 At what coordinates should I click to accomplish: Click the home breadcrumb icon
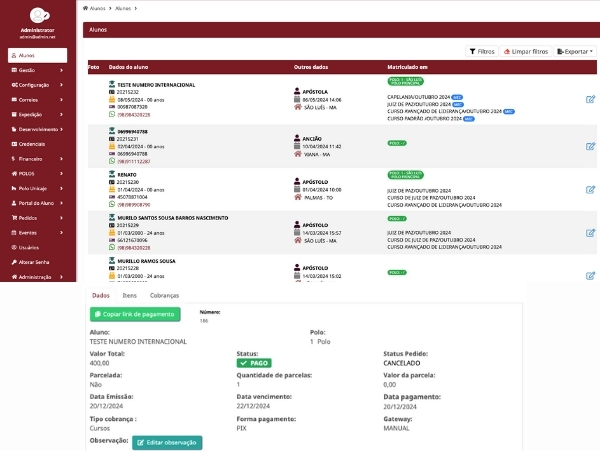(85, 8)
